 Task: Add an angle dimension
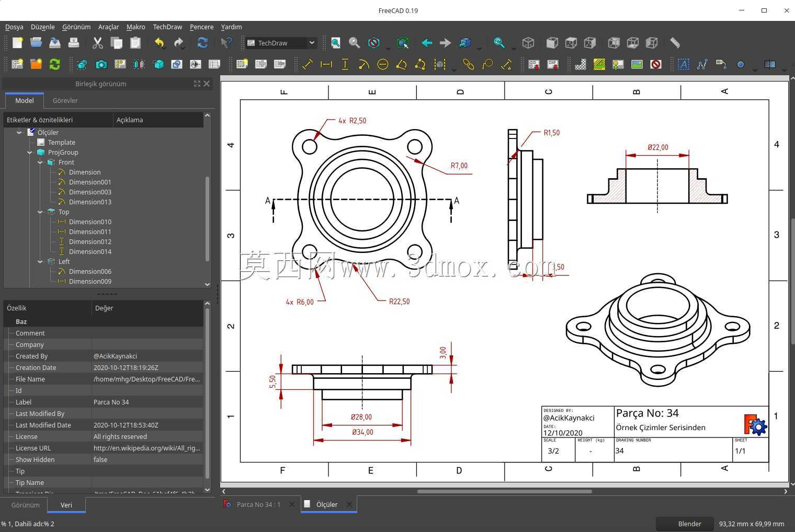click(x=402, y=64)
